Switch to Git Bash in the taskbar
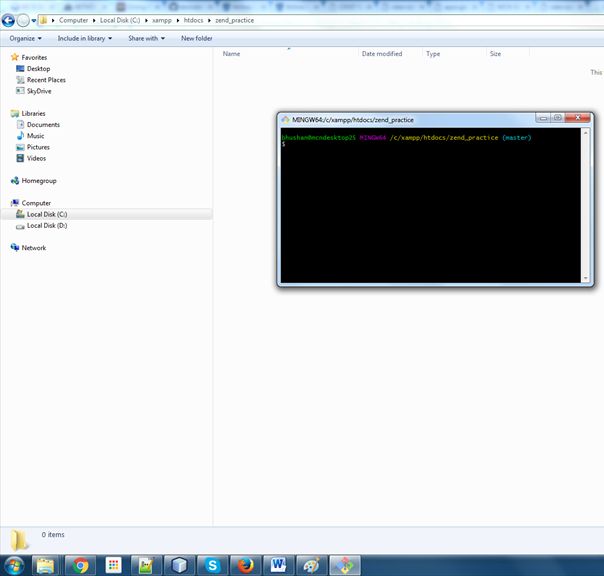Image resolution: width=604 pixels, height=576 pixels. click(345, 565)
